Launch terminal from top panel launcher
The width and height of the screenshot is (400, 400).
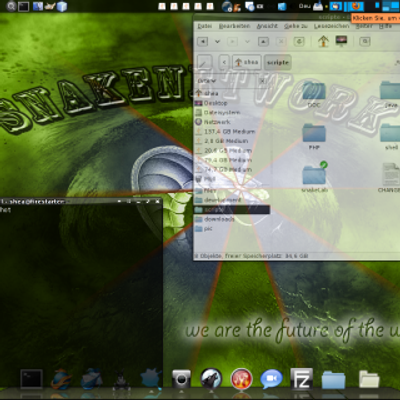tap(23, 6)
